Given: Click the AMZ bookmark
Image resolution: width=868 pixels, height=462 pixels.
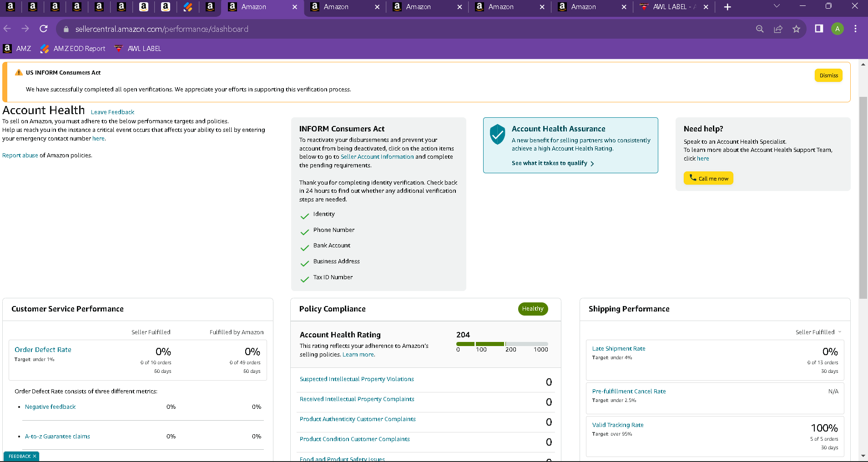Looking at the screenshot, I should click(x=17, y=48).
